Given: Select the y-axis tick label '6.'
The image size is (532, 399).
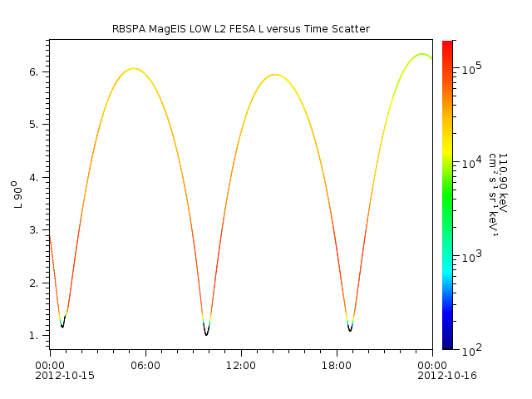Looking at the screenshot, I should tap(33, 72).
